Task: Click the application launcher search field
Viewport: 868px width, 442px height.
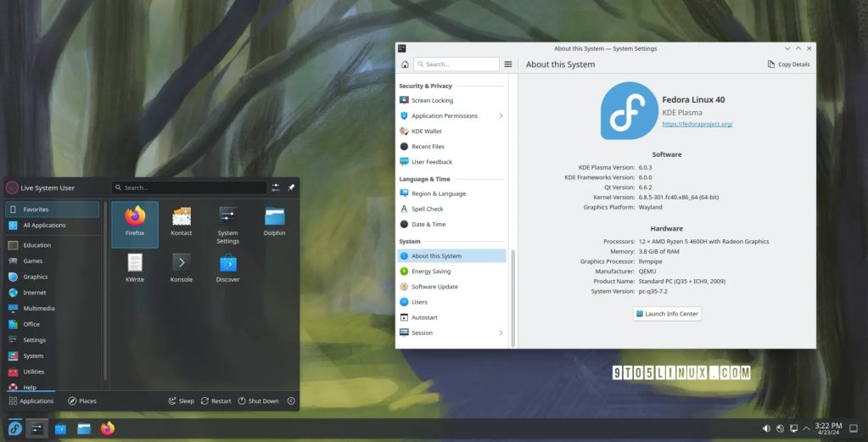Action: tap(189, 187)
